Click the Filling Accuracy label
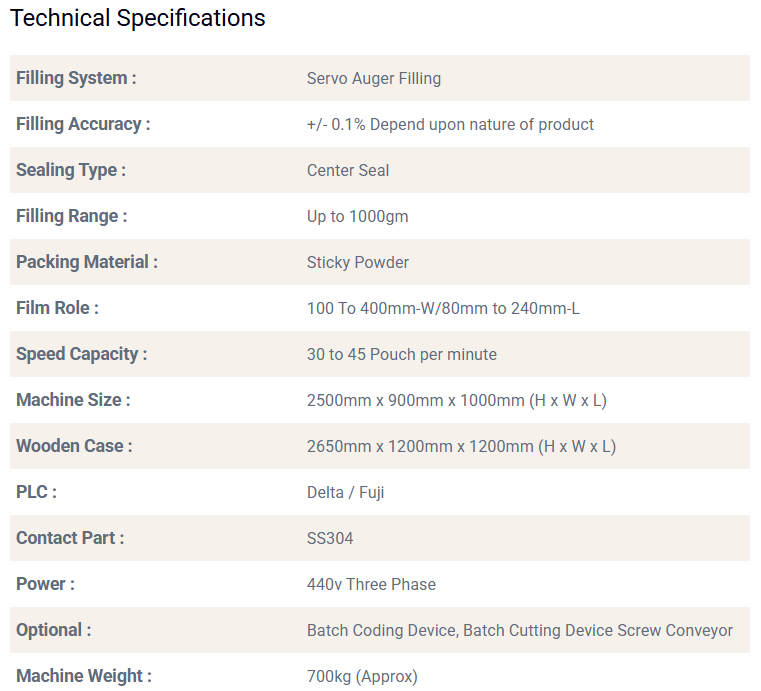This screenshot has width=761, height=691. click(x=83, y=124)
